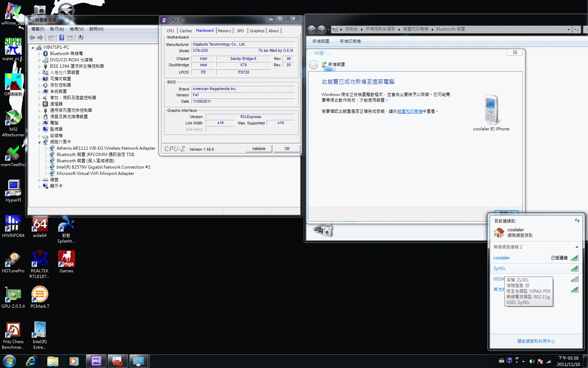Open the Intel(R) Extreme desktop shortcut
Screen dimensions: 588x368
pyautogui.click(x=40, y=336)
